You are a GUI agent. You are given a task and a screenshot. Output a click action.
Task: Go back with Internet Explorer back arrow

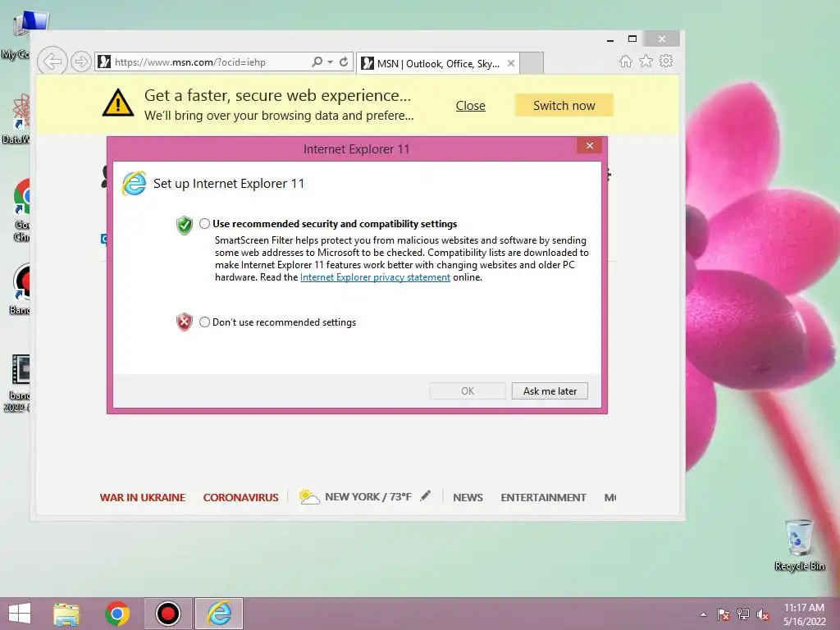(x=52, y=62)
